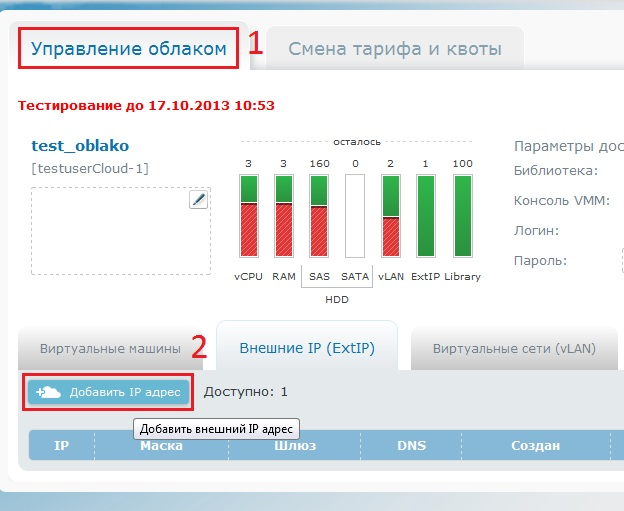Click the IP column header
624x511 pixels.
[x=61, y=445]
